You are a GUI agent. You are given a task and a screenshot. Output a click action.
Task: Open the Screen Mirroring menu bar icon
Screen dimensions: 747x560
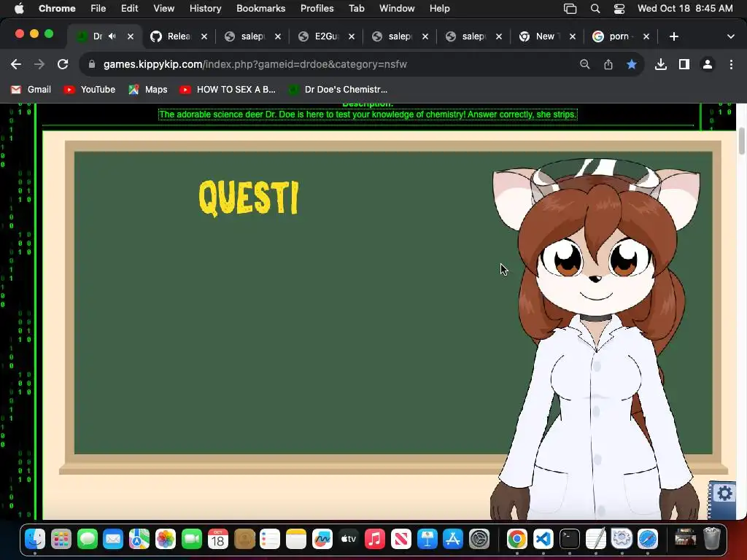tap(570, 9)
